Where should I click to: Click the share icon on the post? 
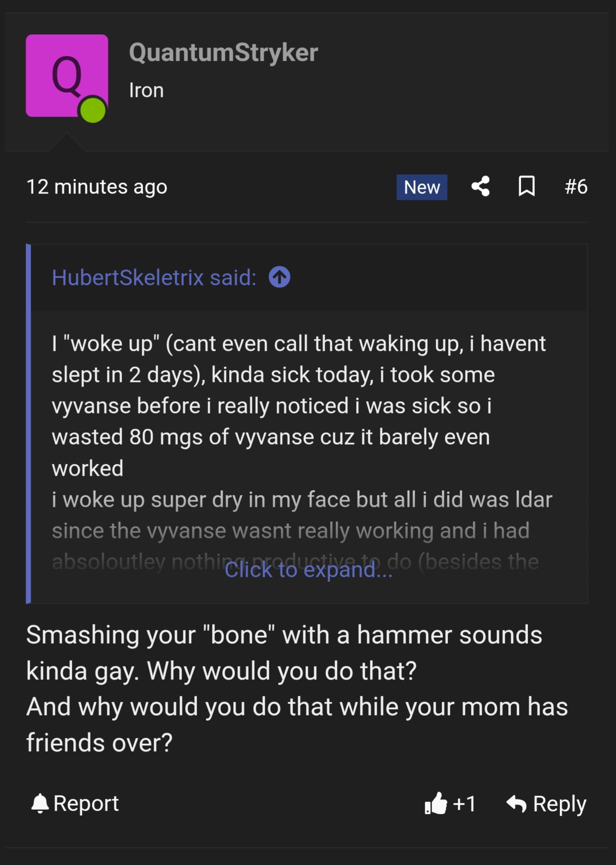(480, 187)
